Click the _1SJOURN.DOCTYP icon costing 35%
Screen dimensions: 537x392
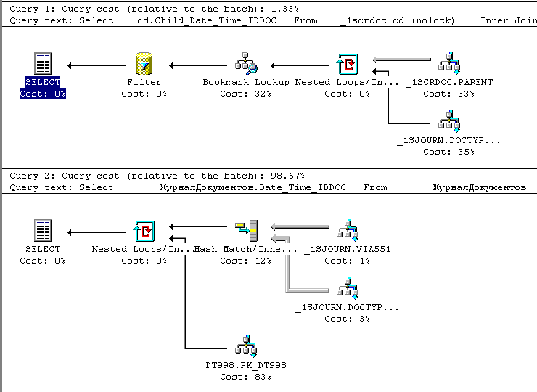coord(451,121)
